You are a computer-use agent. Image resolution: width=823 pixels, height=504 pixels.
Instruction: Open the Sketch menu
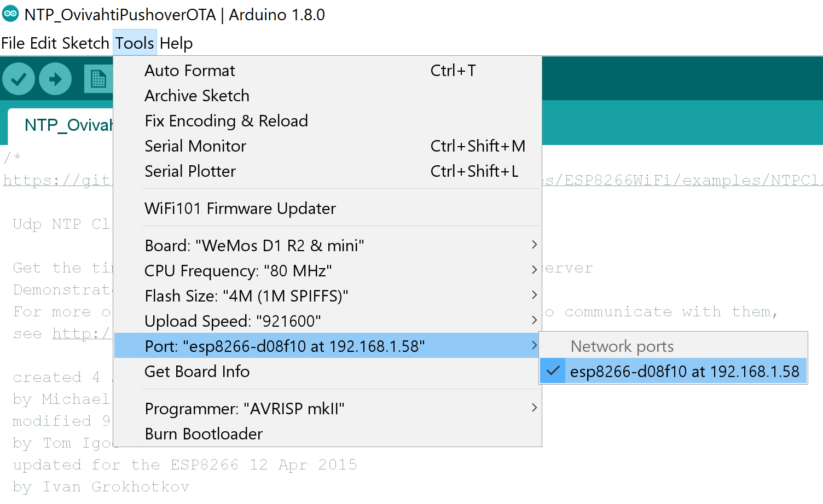click(85, 43)
